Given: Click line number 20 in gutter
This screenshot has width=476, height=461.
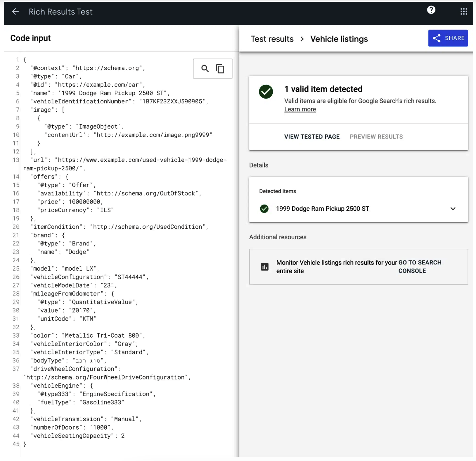Looking at the screenshot, I should point(16,227).
